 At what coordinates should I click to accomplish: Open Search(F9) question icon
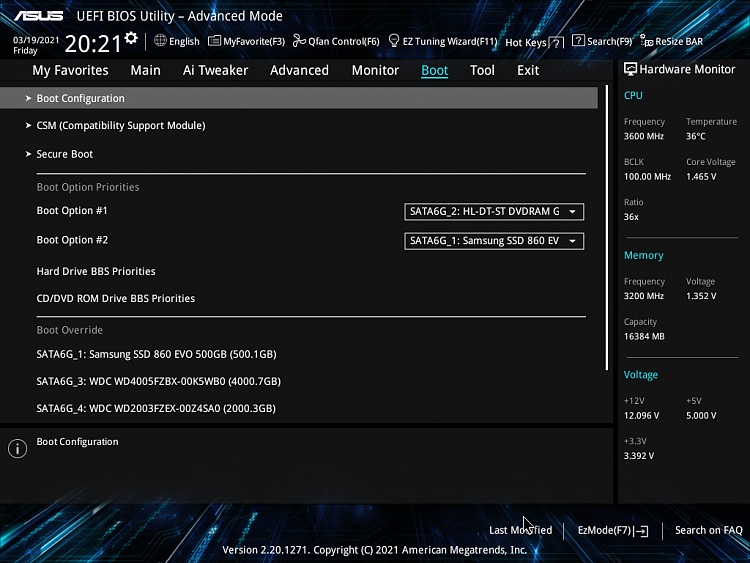coord(578,41)
